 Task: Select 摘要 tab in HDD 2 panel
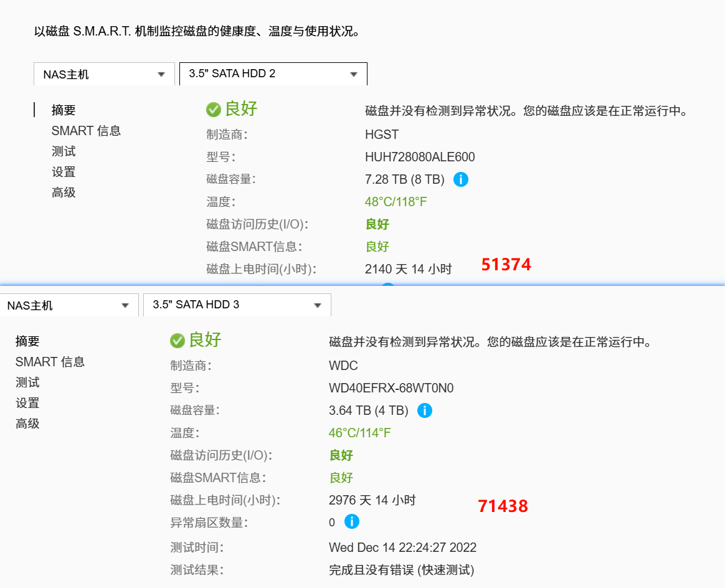(64, 110)
